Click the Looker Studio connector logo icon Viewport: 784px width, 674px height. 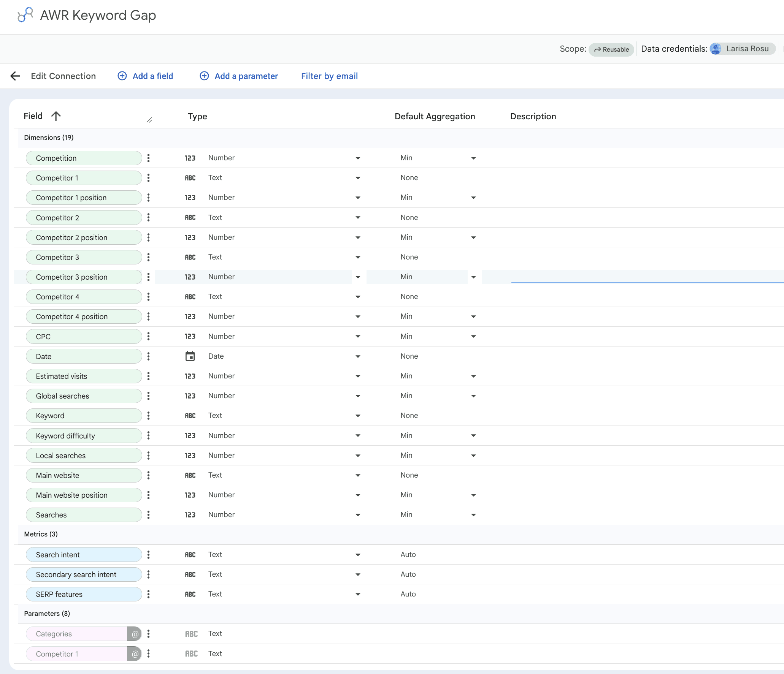click(x=25, y=15)
